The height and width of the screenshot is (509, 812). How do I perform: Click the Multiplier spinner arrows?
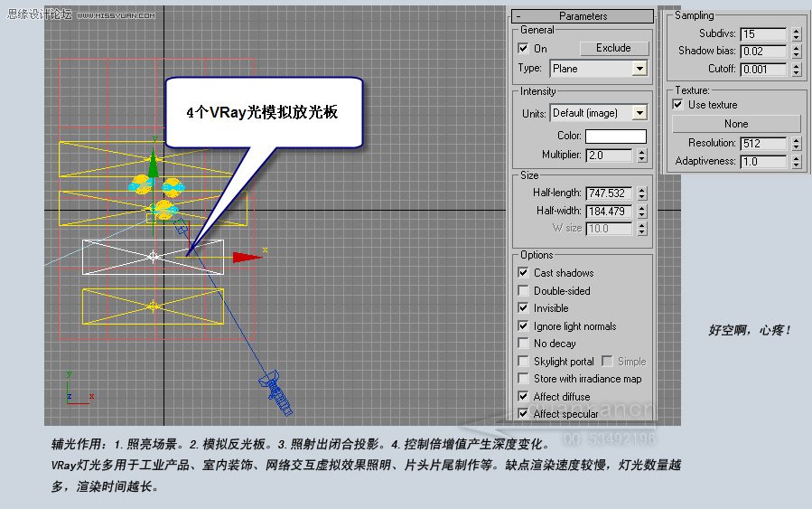point(642,156)
